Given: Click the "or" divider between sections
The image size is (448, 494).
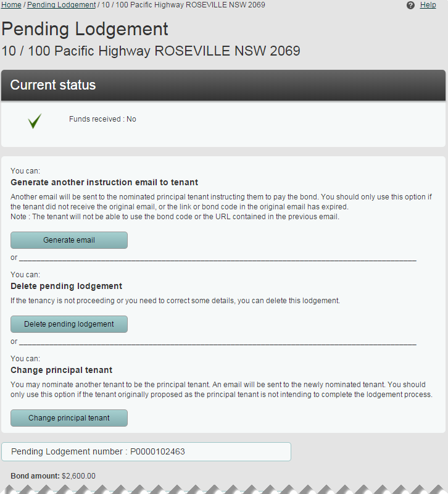Looking at the screenshot, I should point(13,257).
